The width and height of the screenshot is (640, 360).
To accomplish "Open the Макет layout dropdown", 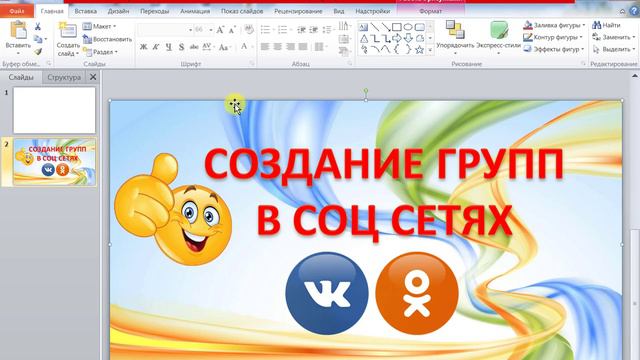I will 99,26.
